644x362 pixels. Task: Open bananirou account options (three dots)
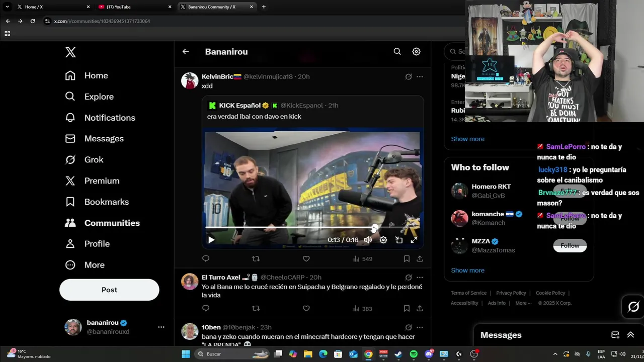(x=161, y=327)
